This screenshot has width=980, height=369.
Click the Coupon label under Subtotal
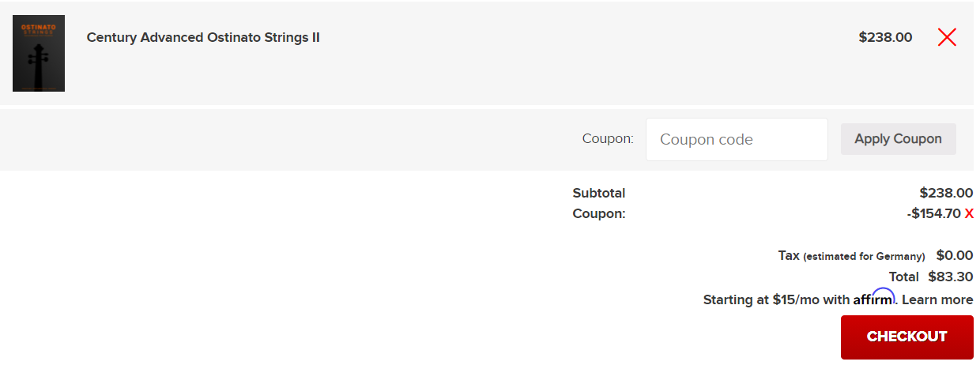[598, 213]
